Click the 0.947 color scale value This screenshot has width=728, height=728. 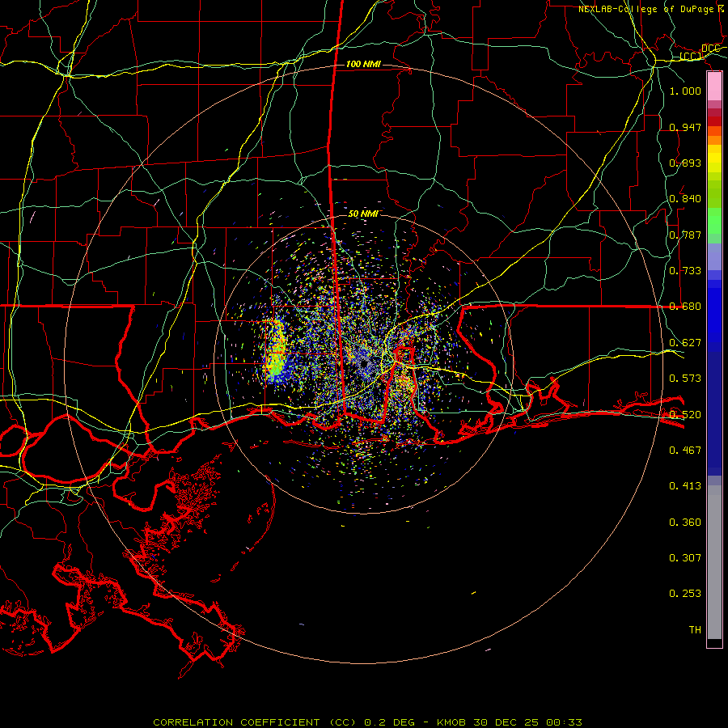click(x=685, y=127)
